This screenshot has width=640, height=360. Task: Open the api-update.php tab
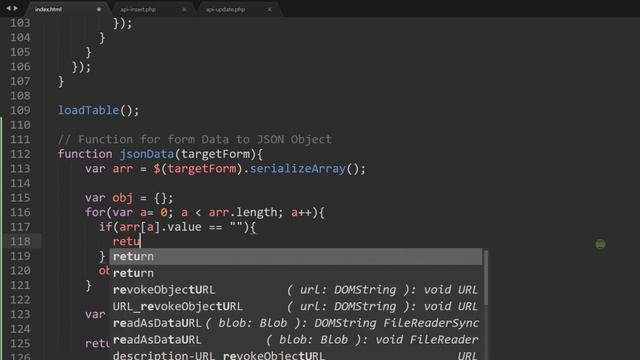[225, 9]
